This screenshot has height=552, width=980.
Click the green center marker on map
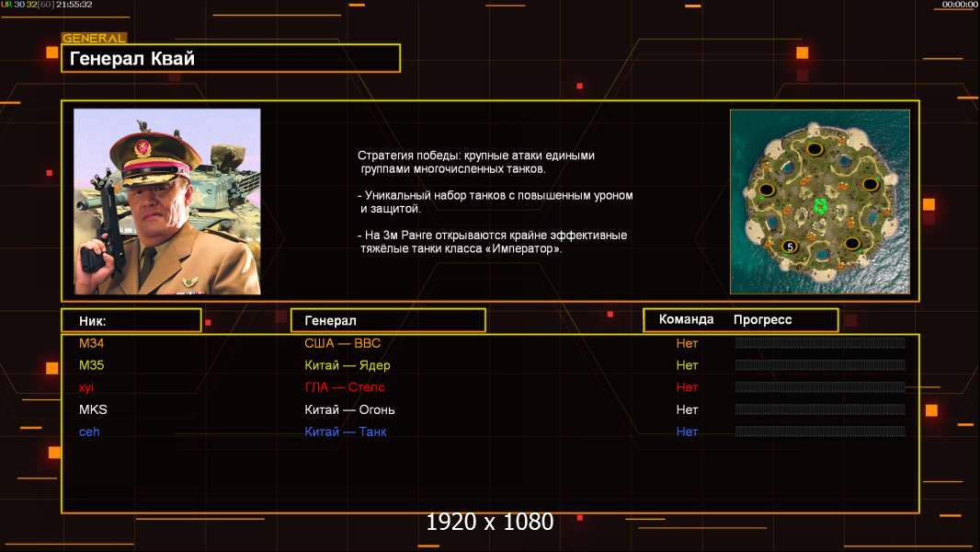(x=819, y=206)
